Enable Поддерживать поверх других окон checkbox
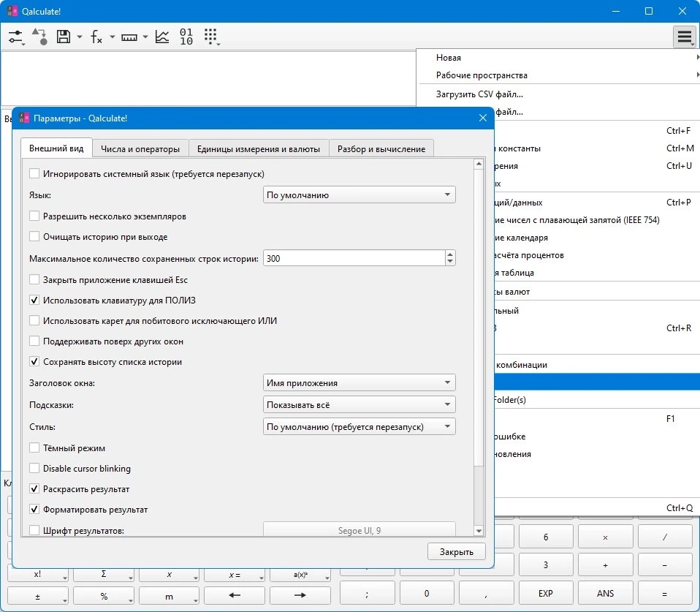The height and width of the screenshot is (612, 700). click(x=34, y=341)
